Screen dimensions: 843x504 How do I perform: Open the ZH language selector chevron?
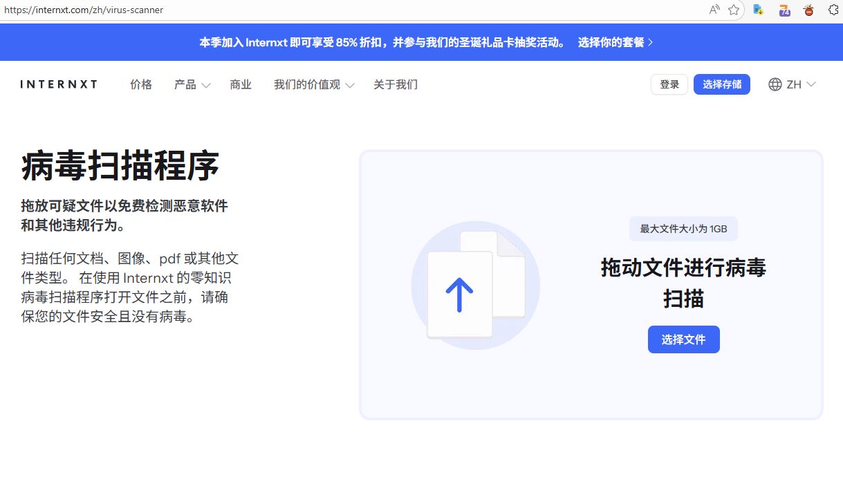pos(811,84)
